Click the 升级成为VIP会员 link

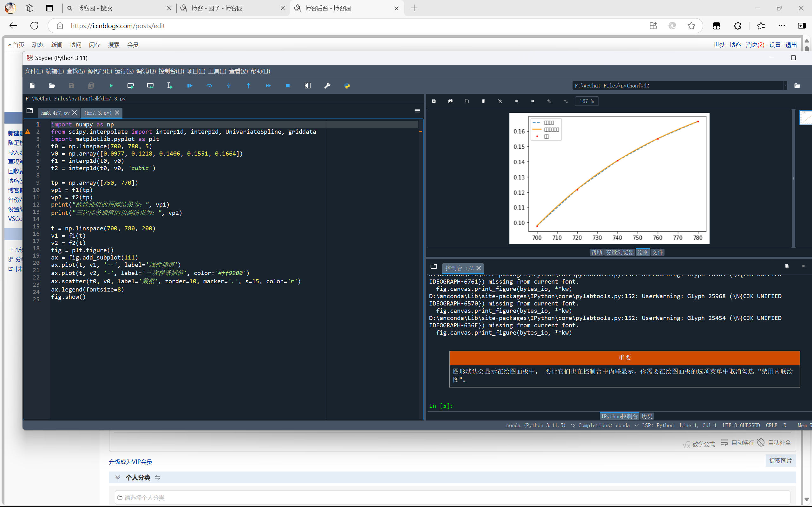[130, 462]
